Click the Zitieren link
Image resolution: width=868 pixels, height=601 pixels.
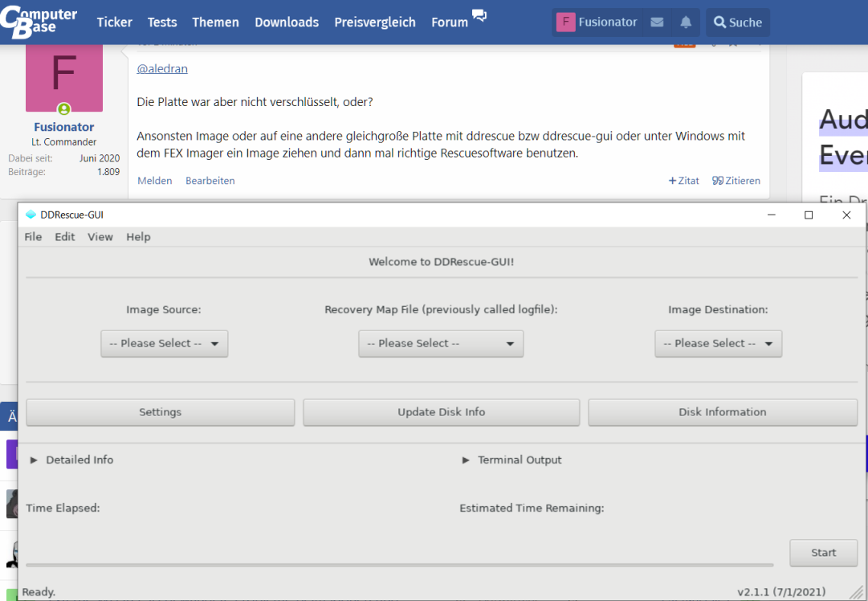coord(736,181)
